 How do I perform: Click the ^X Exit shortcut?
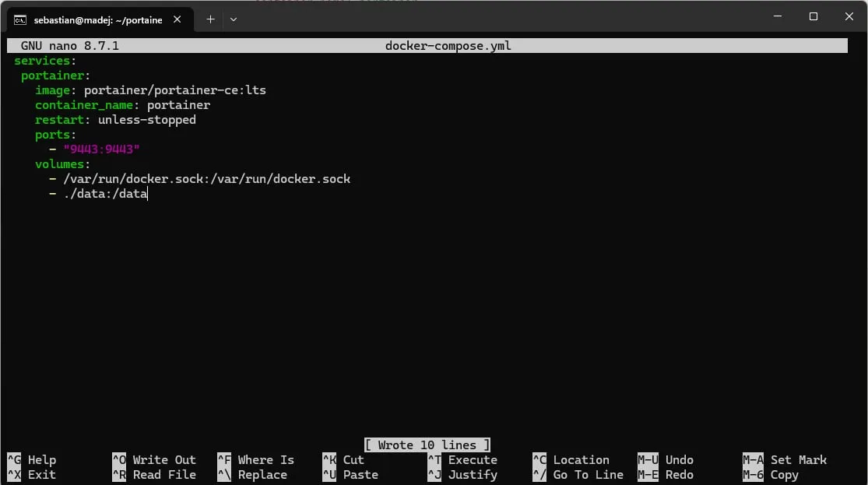32,474
